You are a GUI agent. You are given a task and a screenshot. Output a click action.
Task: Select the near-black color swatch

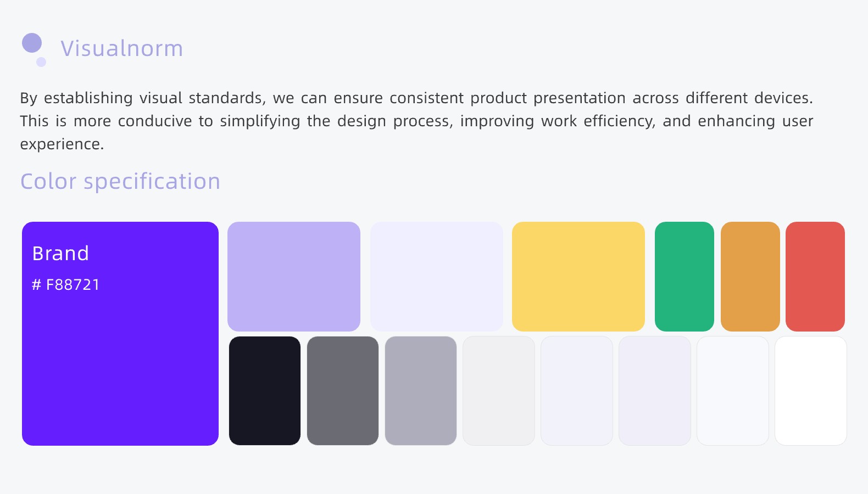[x=265, y=391]
